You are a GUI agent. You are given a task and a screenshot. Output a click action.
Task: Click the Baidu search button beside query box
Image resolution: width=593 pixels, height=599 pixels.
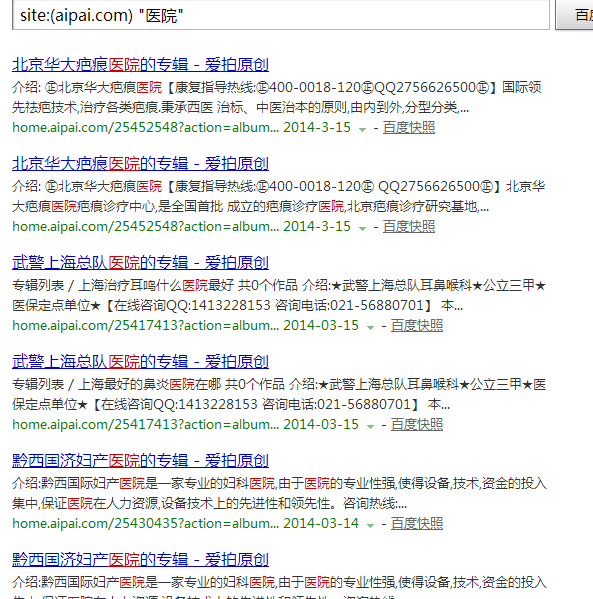(x=574, y=15)
